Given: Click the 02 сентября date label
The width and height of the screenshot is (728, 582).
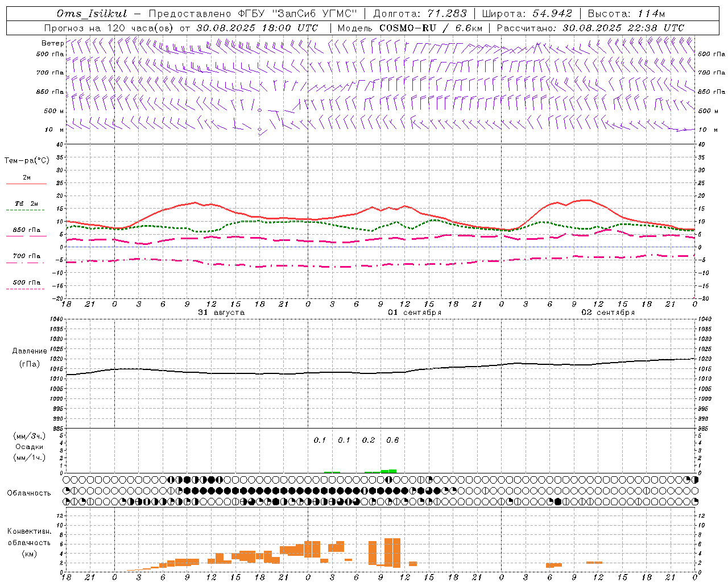Looking at the screenshot, I should (608, 313).
